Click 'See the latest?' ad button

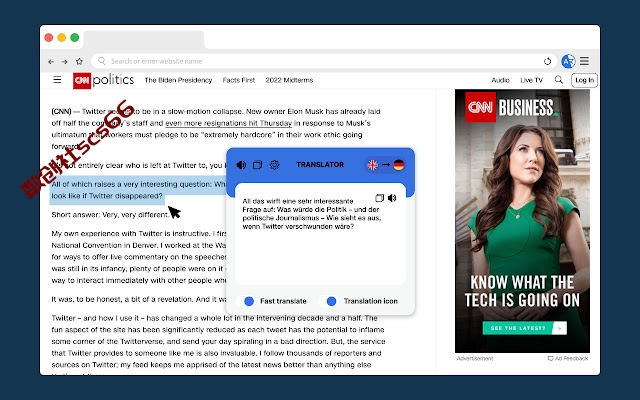coord(524,328)
